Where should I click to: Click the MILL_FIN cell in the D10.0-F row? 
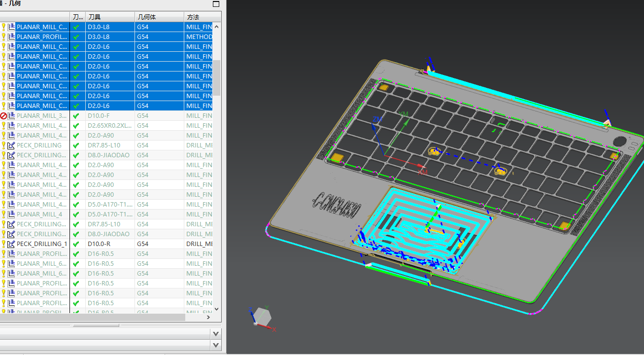click(x=199, y=116)
